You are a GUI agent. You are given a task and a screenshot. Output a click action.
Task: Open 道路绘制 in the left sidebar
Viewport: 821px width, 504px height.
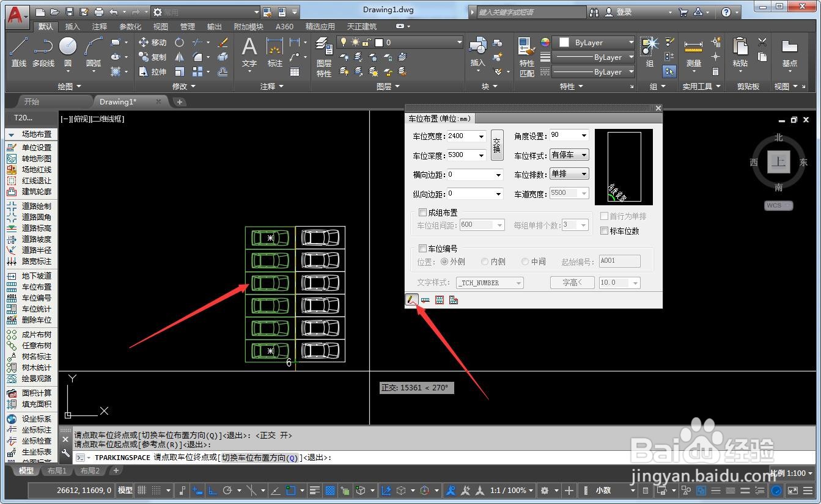point(29,206)
